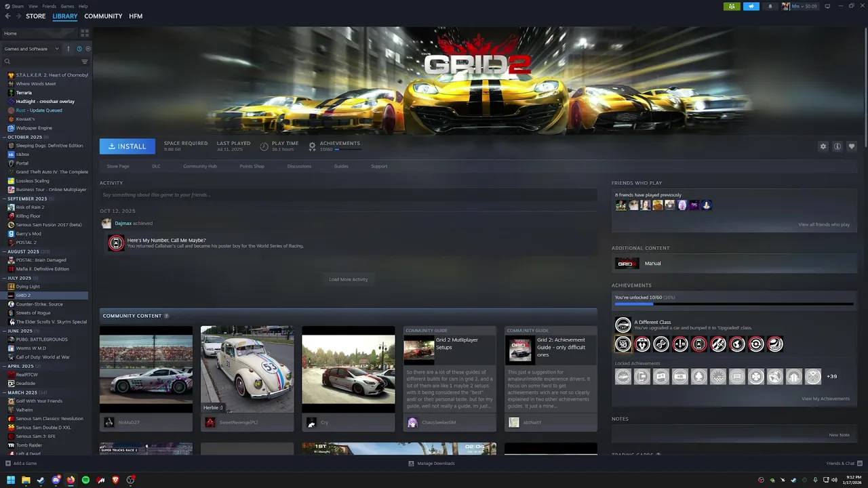Open Windows Start menu

tap(11, 480)
